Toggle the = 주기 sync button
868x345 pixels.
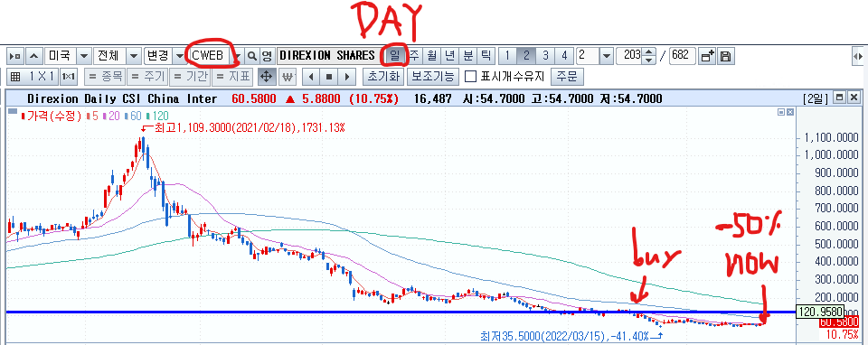[147, 76]
